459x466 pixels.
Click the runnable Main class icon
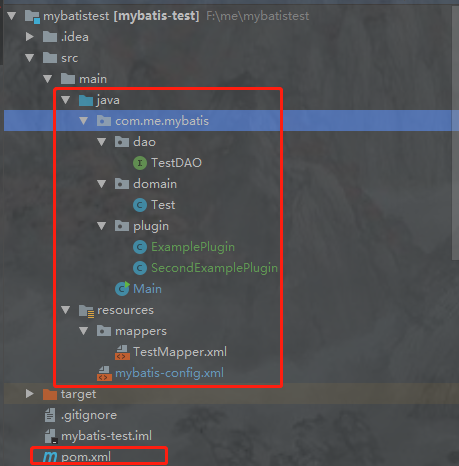(122, 289)
